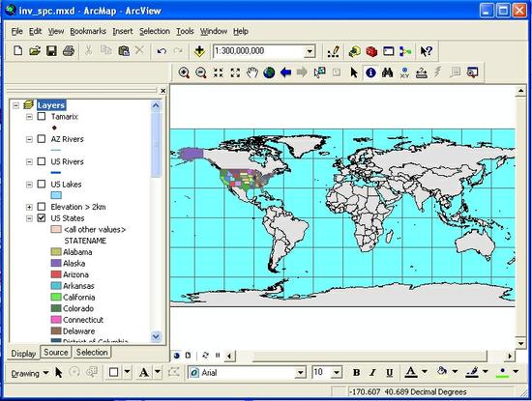The width and height of the screenshot is (532, 401).
Task: Open the Selection menu
Action: click(x=155, y=31)
